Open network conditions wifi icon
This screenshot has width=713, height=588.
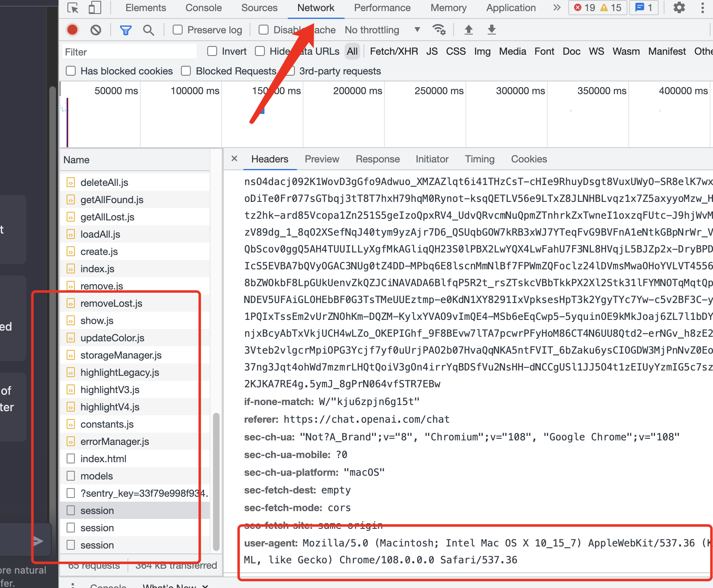(x=439, y=30)
